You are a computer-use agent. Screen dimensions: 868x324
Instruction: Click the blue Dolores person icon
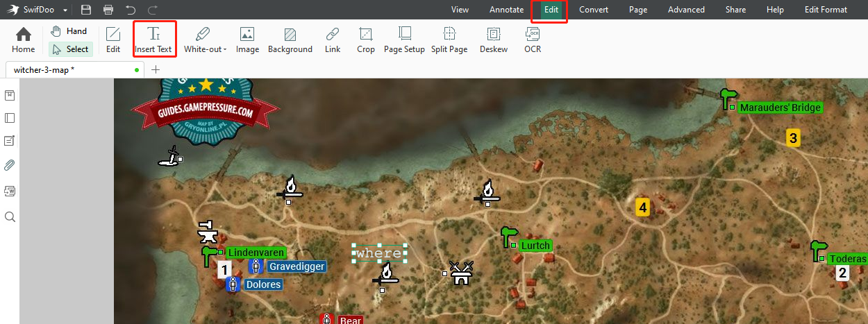[233, 284]
